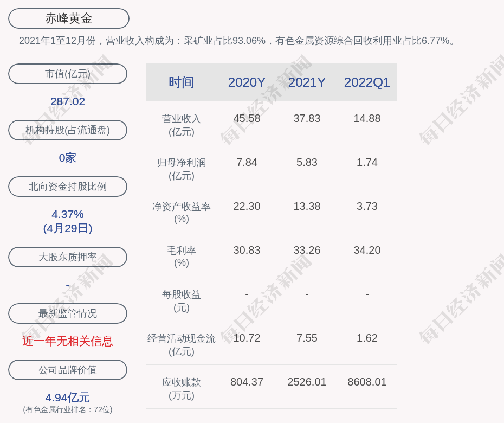Click gross margin value 33.26

(307, 250)
